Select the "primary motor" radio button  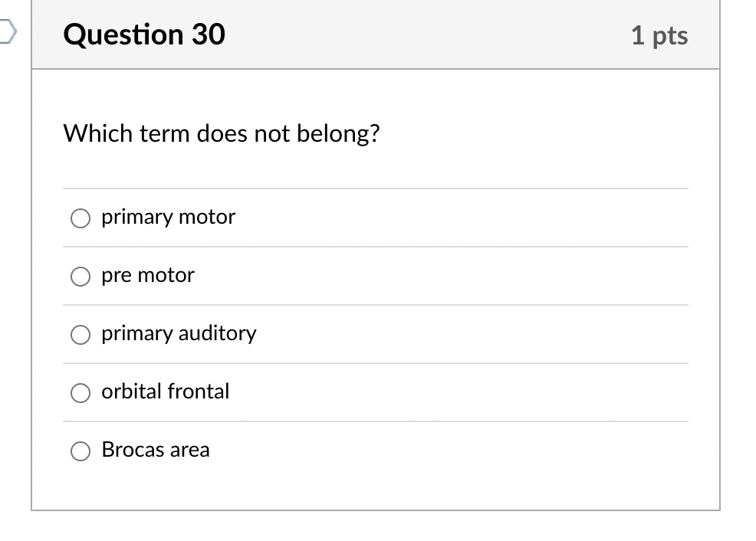click(81, 218)
